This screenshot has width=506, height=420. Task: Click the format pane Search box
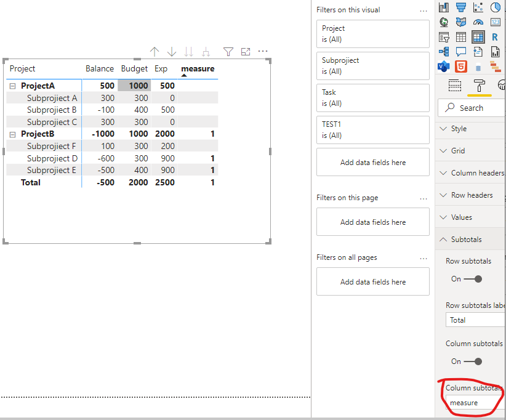point(472,108)
